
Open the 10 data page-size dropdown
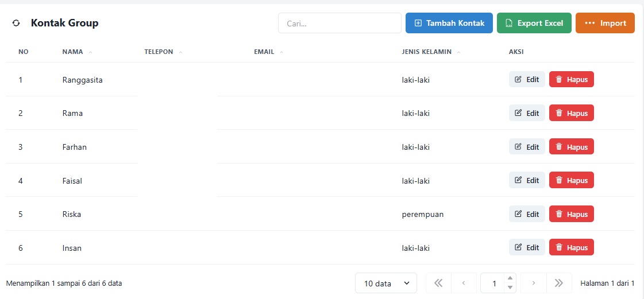(386, 283)
